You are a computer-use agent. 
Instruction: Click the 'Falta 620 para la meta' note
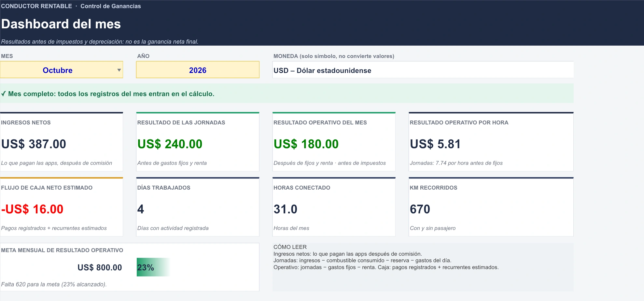tap(54, 284)
